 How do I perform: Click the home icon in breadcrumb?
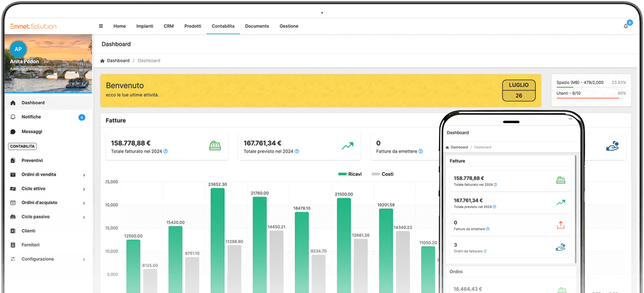tap(102, 61)
